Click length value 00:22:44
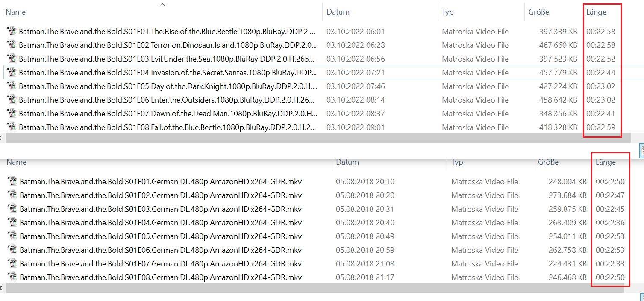The image size is (644, 301). point(601,72)
